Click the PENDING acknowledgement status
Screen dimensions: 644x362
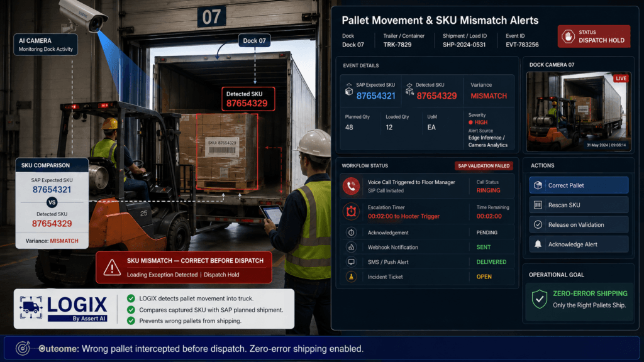click(x=487, y=233)
